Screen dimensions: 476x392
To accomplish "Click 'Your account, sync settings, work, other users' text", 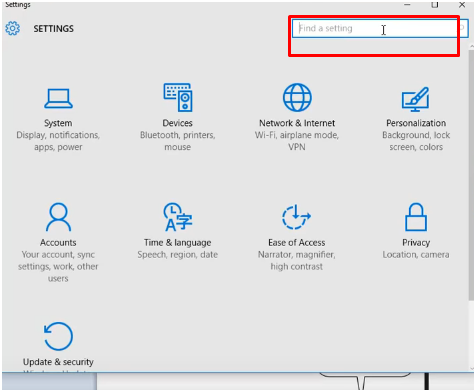I will pos(58,266).
